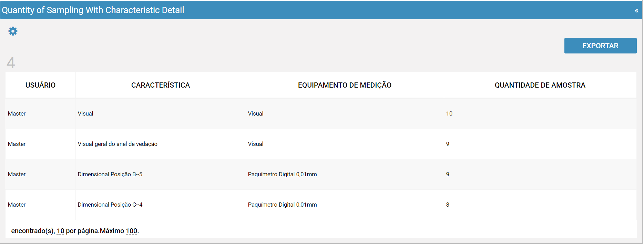Sort by EQUIPAMENTO DE MEDIÇÃO column header
The height and width of the screenshot is (248, 644).
click(345, 85)
